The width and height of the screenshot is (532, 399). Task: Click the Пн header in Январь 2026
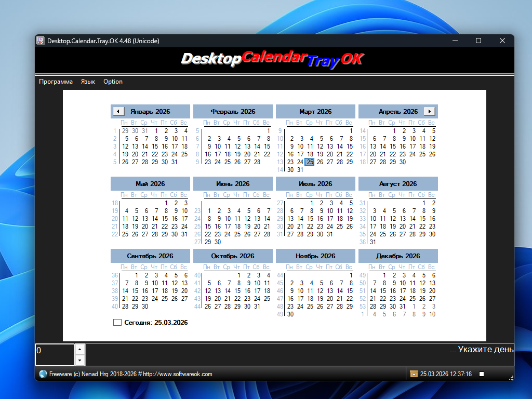point(124,123)
